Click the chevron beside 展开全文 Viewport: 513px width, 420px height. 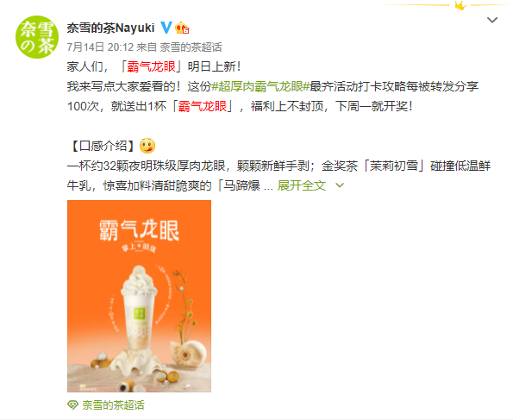point(340,185)
